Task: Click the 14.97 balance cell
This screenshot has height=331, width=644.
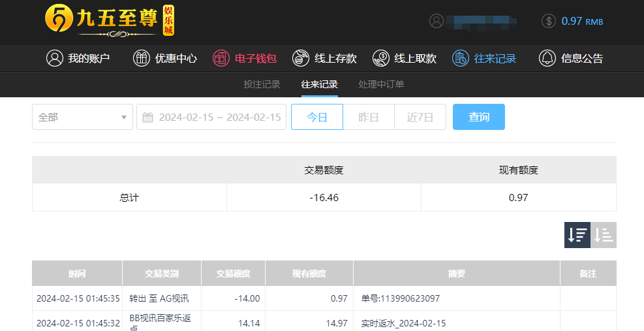Action: click(337, 323)
